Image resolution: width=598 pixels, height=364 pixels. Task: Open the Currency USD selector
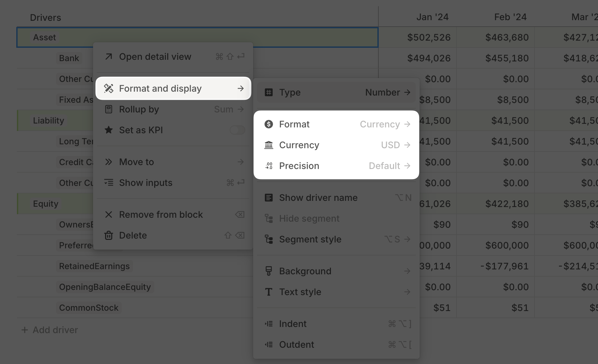[395, 145]
